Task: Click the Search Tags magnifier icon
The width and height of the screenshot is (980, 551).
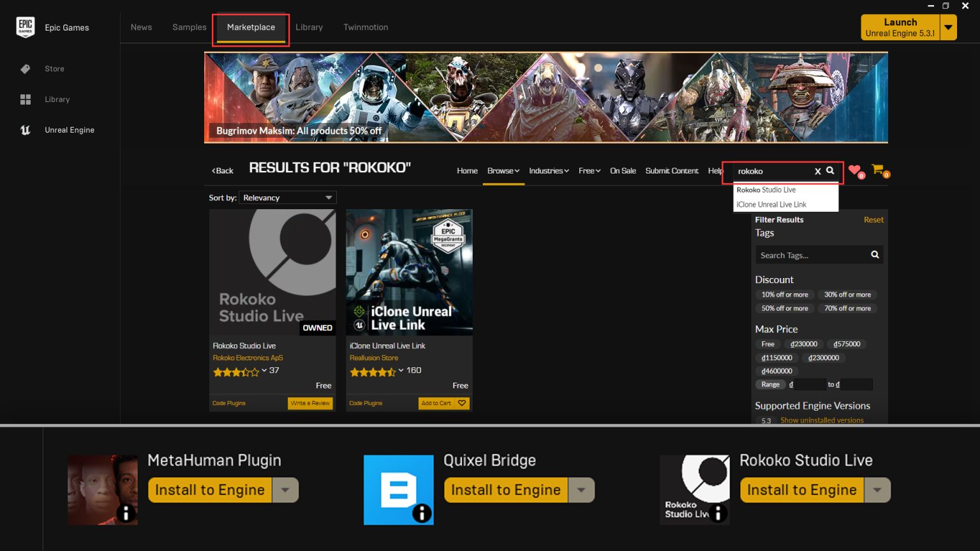Action: click(875, 255)
